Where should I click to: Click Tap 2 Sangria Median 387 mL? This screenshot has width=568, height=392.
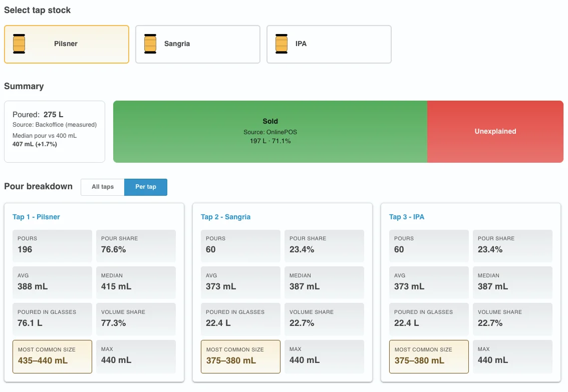coord(324,283)
